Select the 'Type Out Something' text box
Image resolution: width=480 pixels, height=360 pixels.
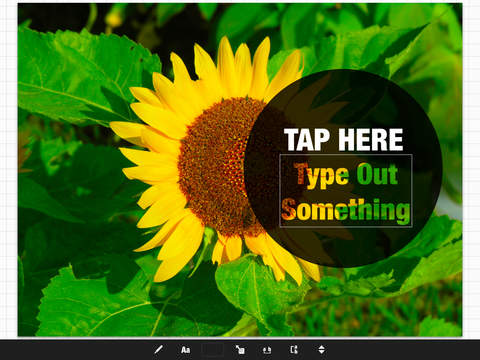pyautogui.click(x=346, y=191)
